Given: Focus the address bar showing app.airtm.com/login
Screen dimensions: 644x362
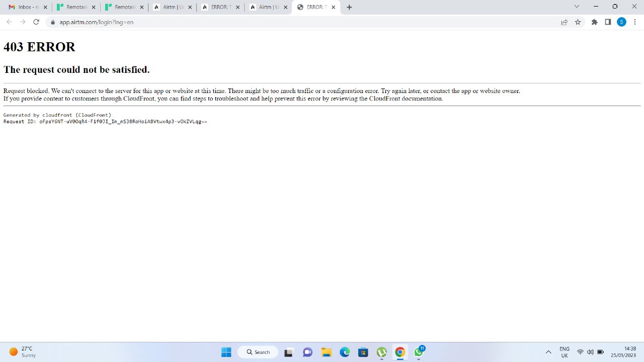Looking at the screenshot, I should (x=302, y=22).
